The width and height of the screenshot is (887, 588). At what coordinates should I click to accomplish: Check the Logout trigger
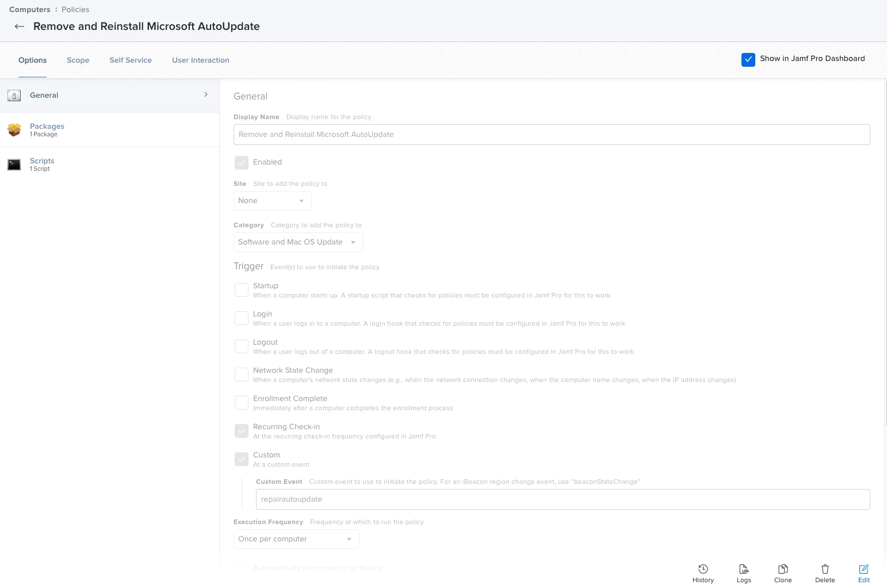coord(242,346)
